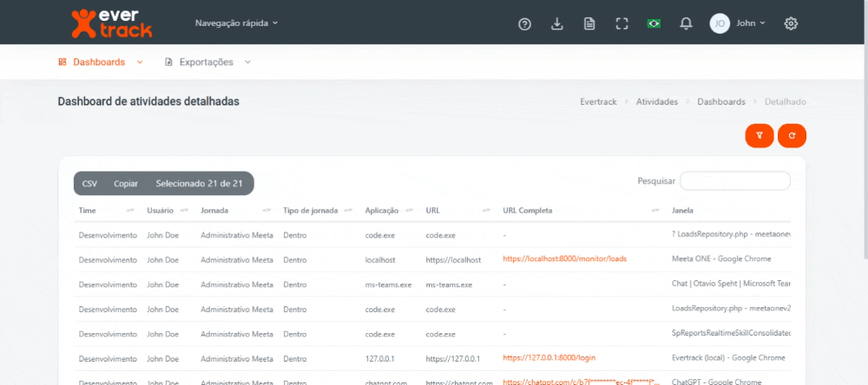
Task: Click the Brazil flag language icon
Action: (654, 23)
